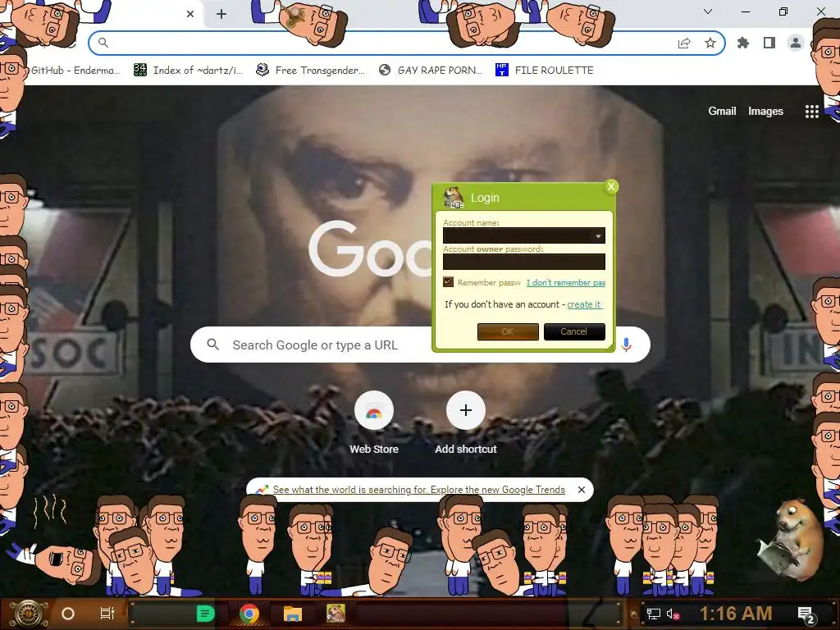The height and width of the screenshot is (630, 840).
Task: Open network status in system tray
Action: coord(653,614)
